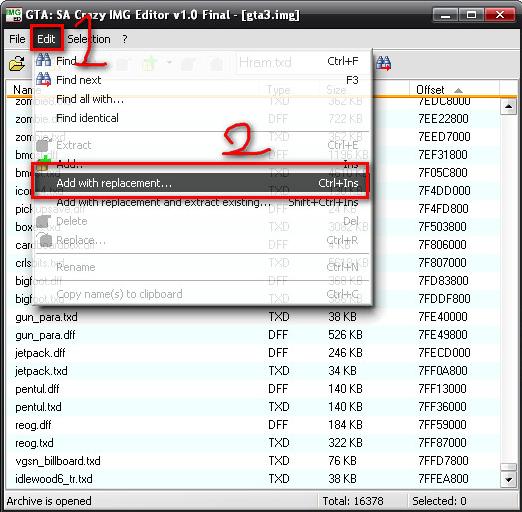The image size is (522, 512).
Task: Select the reog.dff file row
Action: 253,425
